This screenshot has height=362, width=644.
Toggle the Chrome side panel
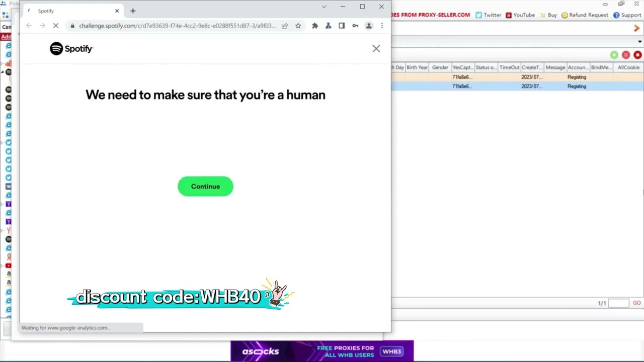[342, 26]
